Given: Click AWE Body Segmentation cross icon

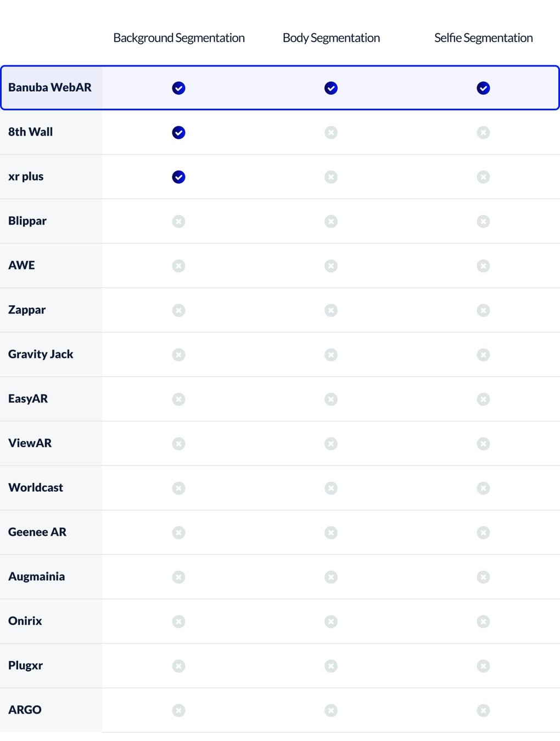Looking at the screenshot, I should click(x=331, y=266).
